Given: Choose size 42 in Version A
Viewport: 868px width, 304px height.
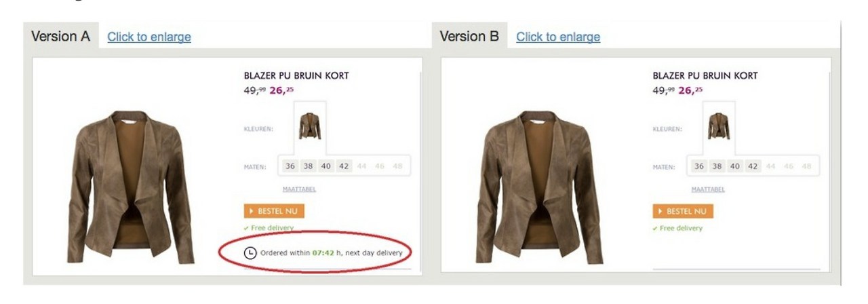Looking at the screenshot, I should click(x=344, y=166).
